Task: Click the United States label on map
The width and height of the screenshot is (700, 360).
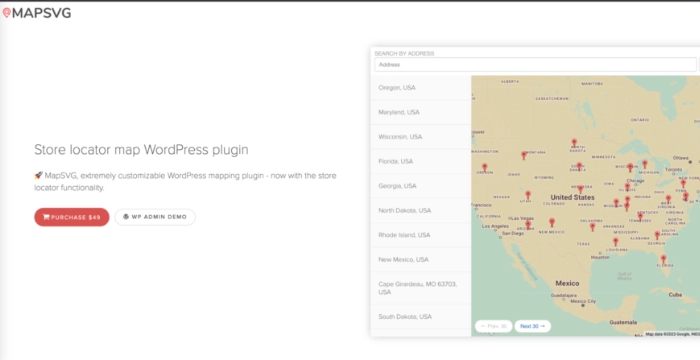Action: (x=572, y=197)
